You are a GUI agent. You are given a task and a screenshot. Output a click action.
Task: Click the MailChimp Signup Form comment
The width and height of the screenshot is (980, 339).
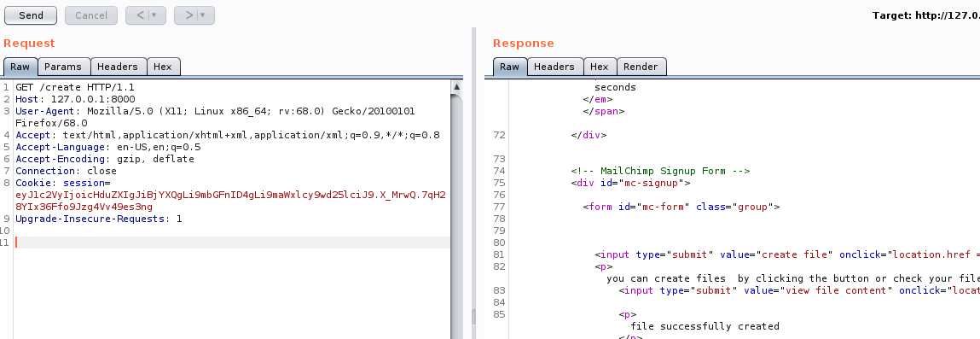click(x=660, y=171)
